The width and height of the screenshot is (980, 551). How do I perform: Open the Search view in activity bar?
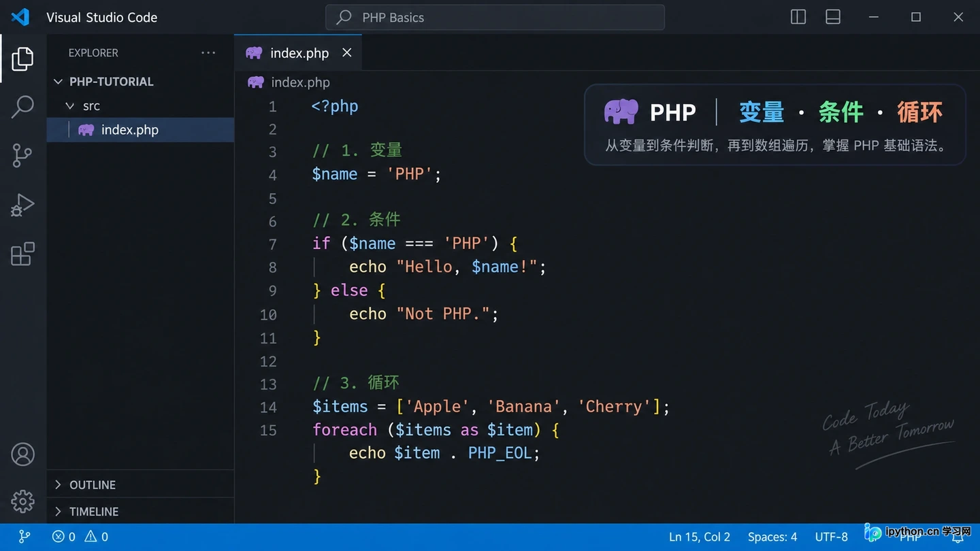[22, 107]
